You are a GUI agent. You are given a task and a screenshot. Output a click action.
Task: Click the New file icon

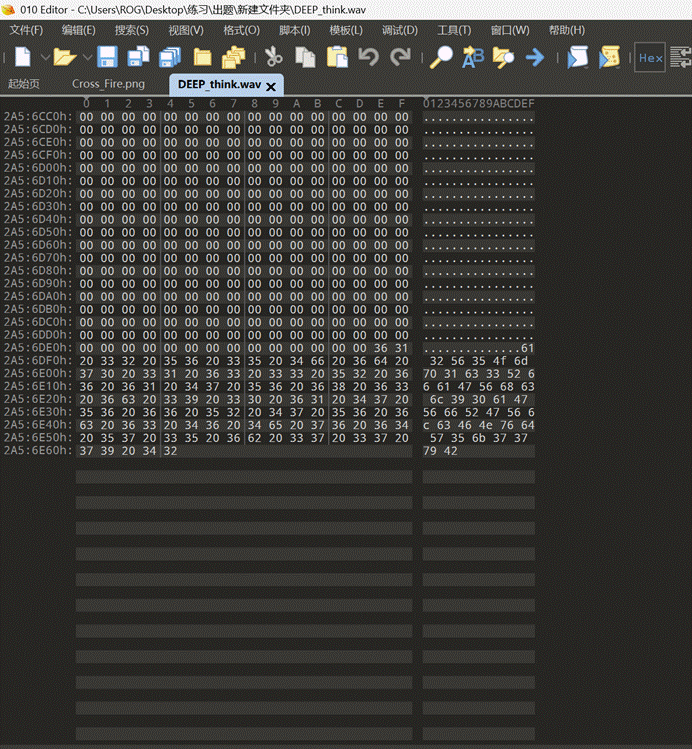click(x=22, y=57)
